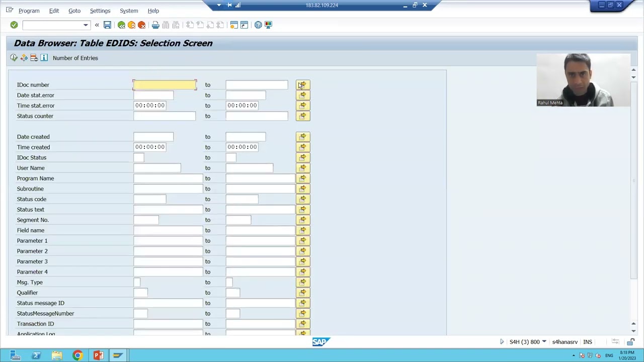Viewport: 644px width, 362px height.
Task: Click multiple selection arrow for User Name
Action: 303,168
